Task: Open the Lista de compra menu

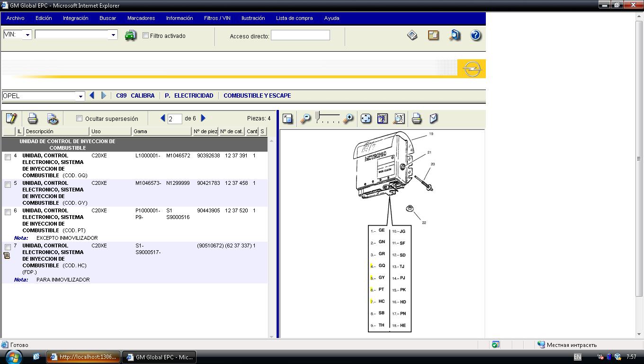Action: point(295,18)
